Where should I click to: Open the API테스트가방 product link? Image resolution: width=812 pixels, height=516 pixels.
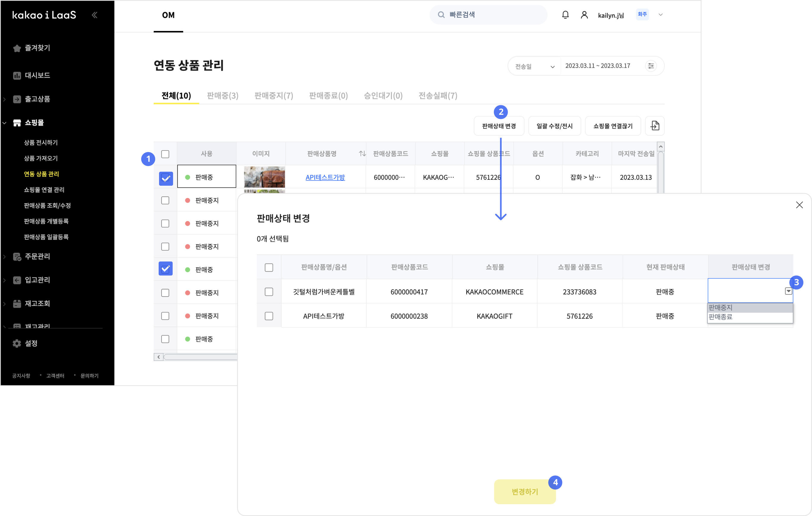325,177
